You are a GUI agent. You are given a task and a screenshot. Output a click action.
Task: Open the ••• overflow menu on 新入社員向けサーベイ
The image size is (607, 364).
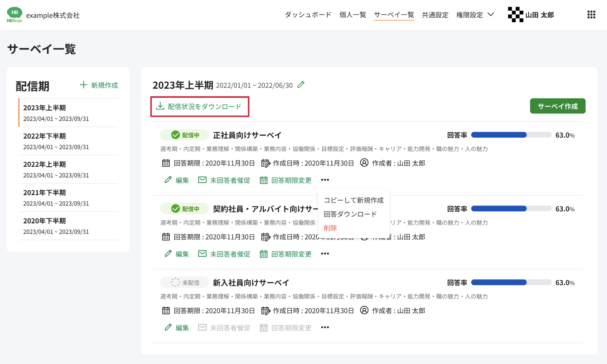325,327
